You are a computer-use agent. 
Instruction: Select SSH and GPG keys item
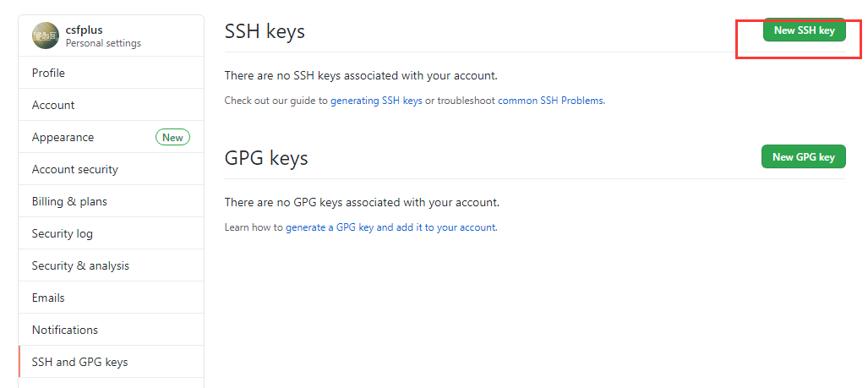[x=79, y=362]
